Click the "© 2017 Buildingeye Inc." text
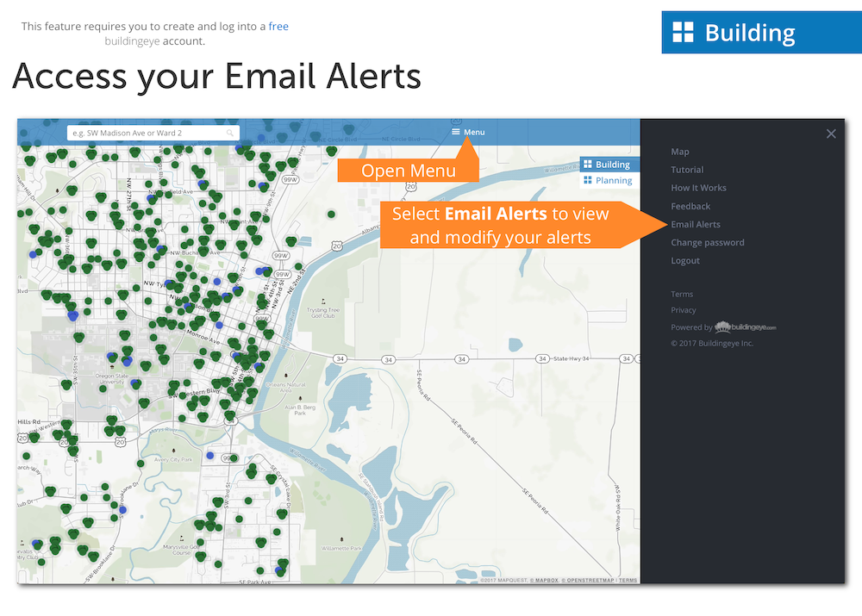The height and width of the screenshot is (616, 862). click(712, 344)
